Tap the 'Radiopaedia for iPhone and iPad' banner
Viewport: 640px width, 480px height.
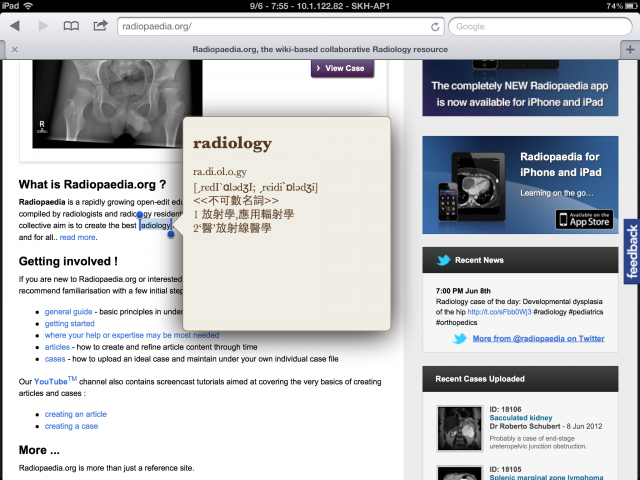[x=520, y=185]
